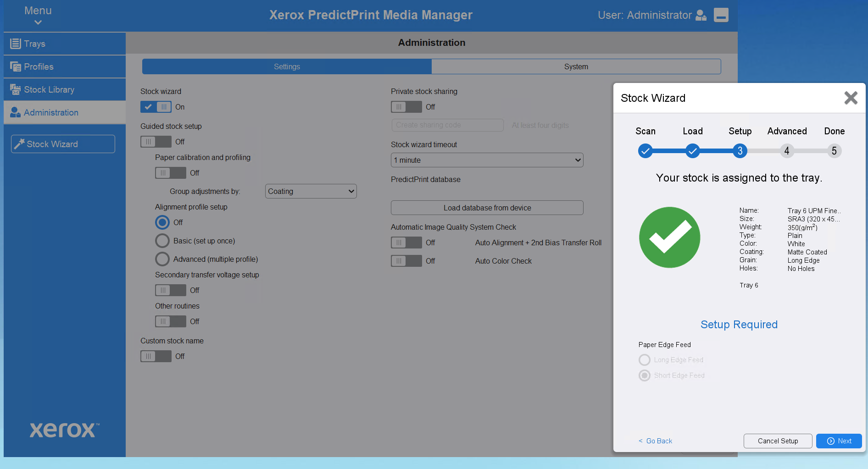The height and width of the screenshot is (469, 868).
Task: Click the PredictPrint database label
Action: coord(426,179)
